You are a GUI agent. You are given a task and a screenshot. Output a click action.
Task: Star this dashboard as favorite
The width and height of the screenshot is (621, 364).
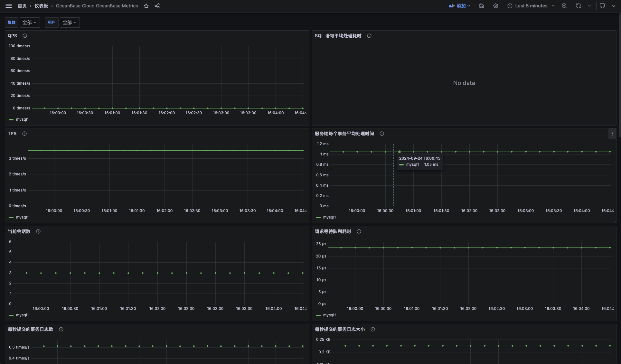146,6
